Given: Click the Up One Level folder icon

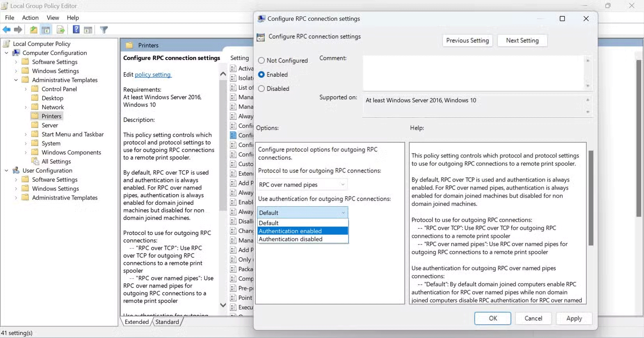Looking at the screenshot, I should (34, 30).
